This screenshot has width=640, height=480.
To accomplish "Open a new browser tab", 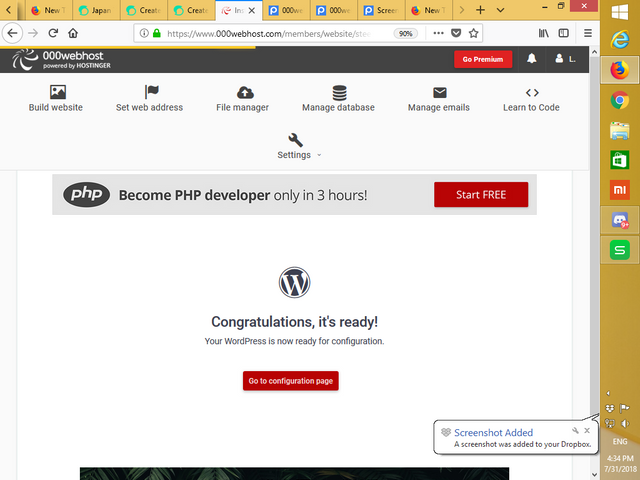I will (x=480, y=10).
